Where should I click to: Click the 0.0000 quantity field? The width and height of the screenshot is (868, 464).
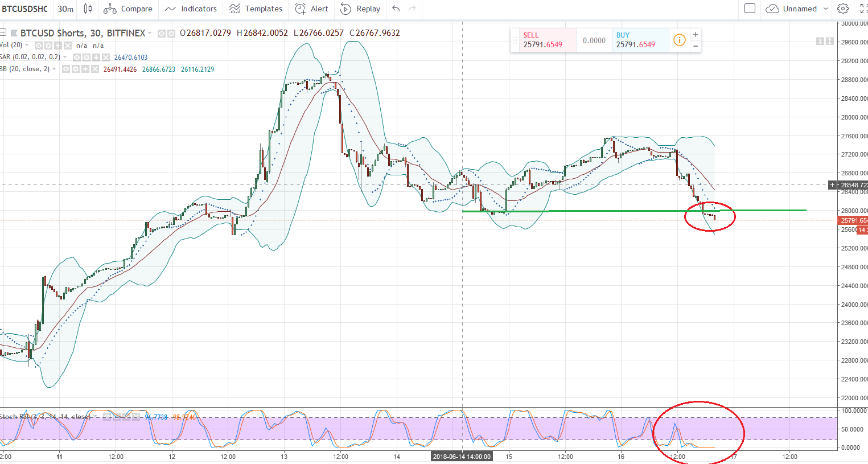coord(594,40)
